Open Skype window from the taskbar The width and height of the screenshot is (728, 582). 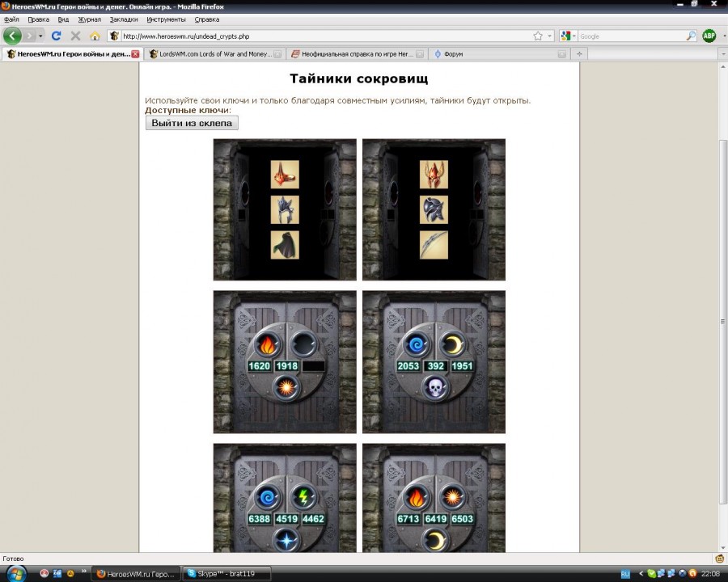click(226, 573)
